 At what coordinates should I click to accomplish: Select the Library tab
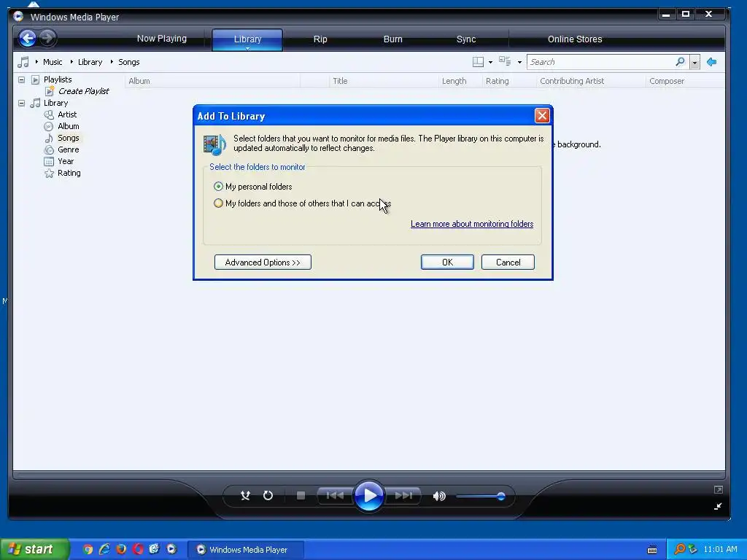pos(247,39)
